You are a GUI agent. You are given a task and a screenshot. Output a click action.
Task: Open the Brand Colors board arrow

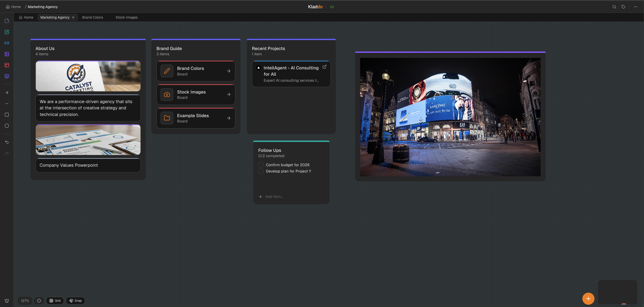pyautogui.click(x=228, y=71)
